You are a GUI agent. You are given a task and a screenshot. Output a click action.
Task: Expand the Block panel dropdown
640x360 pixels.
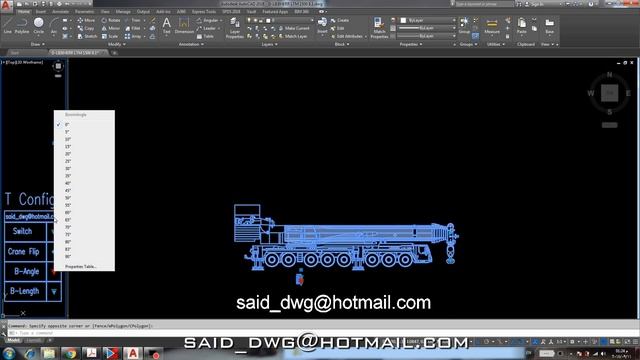342,44
